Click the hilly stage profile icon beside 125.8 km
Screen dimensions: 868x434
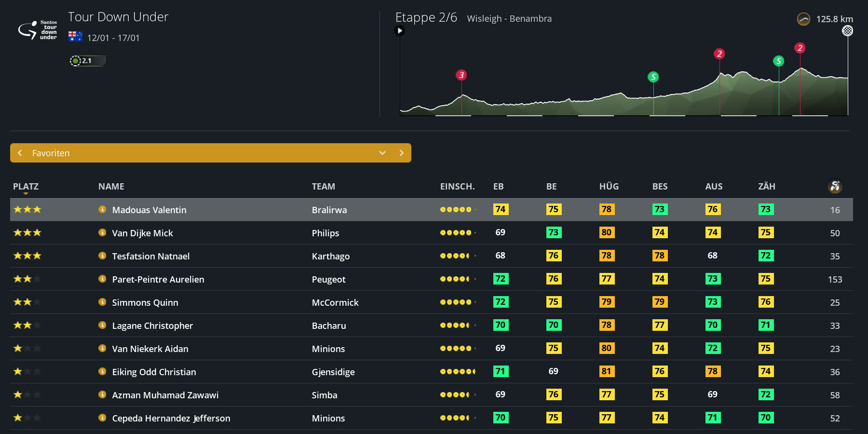(803, 19)
